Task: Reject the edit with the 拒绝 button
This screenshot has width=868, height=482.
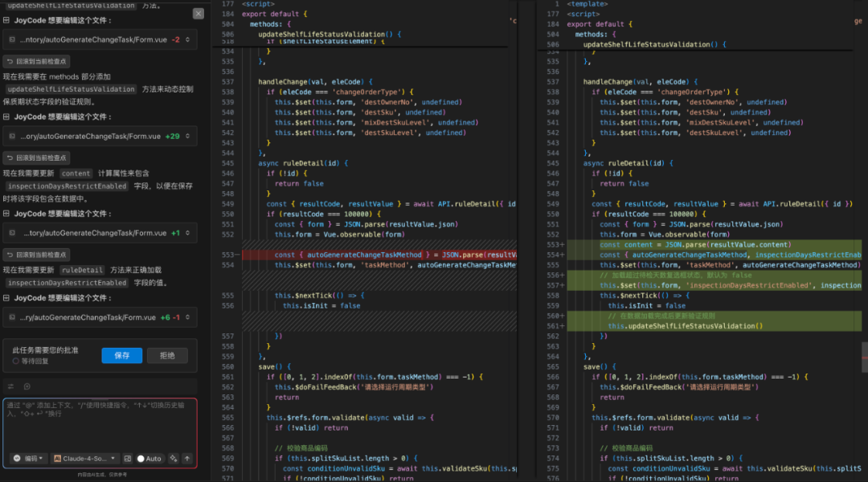Action: coord(167,355)
